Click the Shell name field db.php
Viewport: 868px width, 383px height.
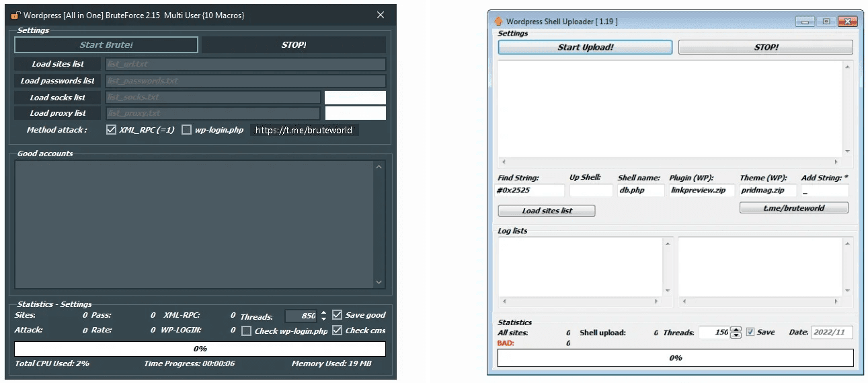(641, 190)
